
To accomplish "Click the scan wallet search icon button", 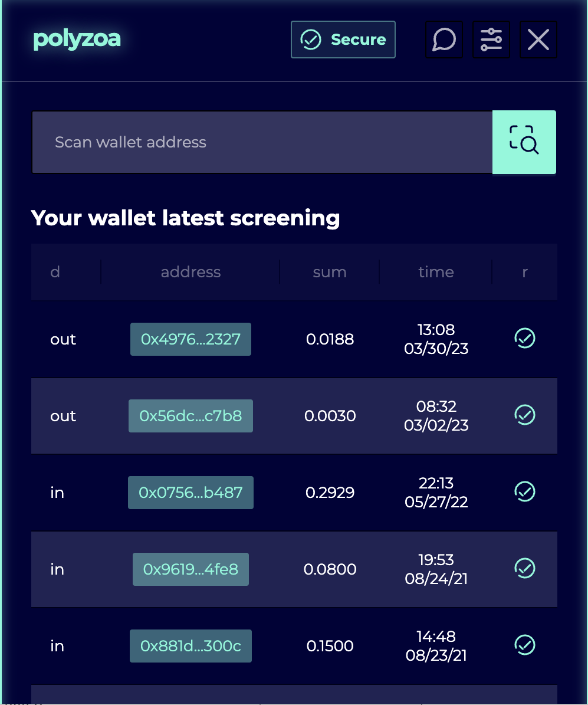I will pos(524,142).
